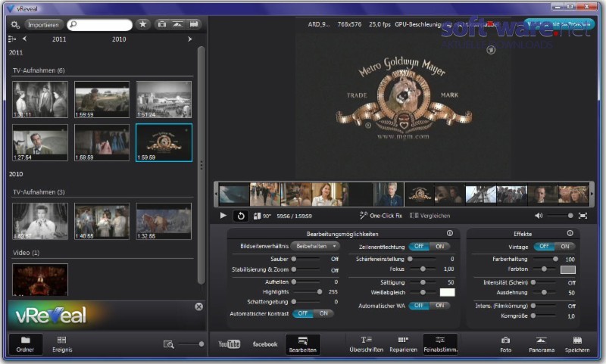Click the gallery vertical scrollbar
This screenshot has width=606, height=364.
coord(201,165)
